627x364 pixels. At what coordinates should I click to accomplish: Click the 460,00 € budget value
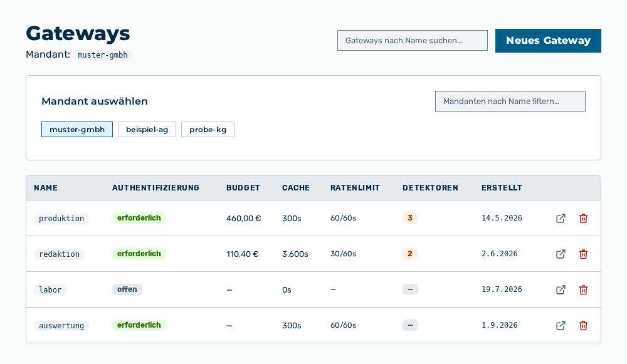pyautogui.click(x=243, y=218)
